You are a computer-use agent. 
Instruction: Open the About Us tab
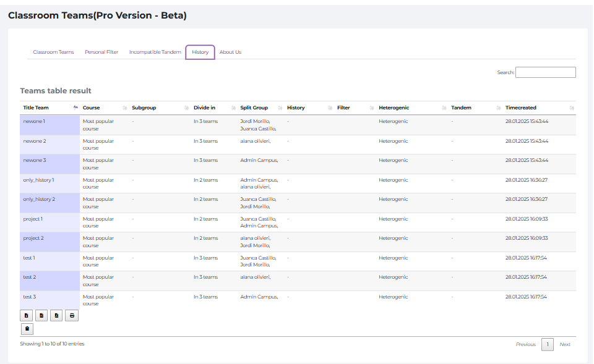[x=230, y=53]
